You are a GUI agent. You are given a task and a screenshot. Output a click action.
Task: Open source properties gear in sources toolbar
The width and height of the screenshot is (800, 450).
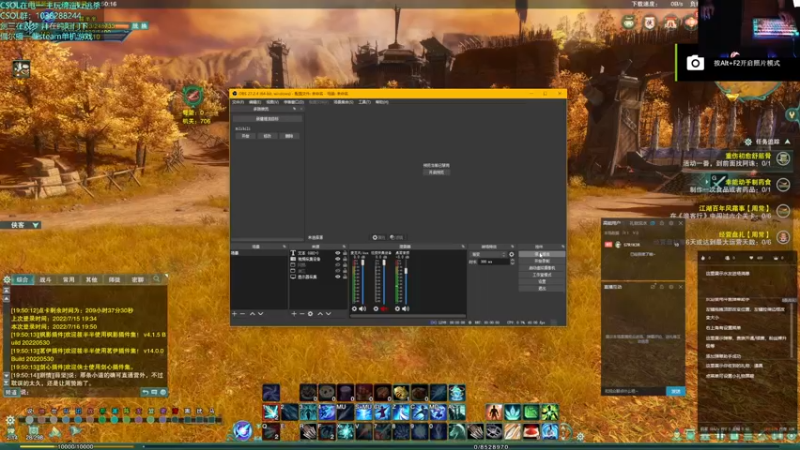click(310, 313)
